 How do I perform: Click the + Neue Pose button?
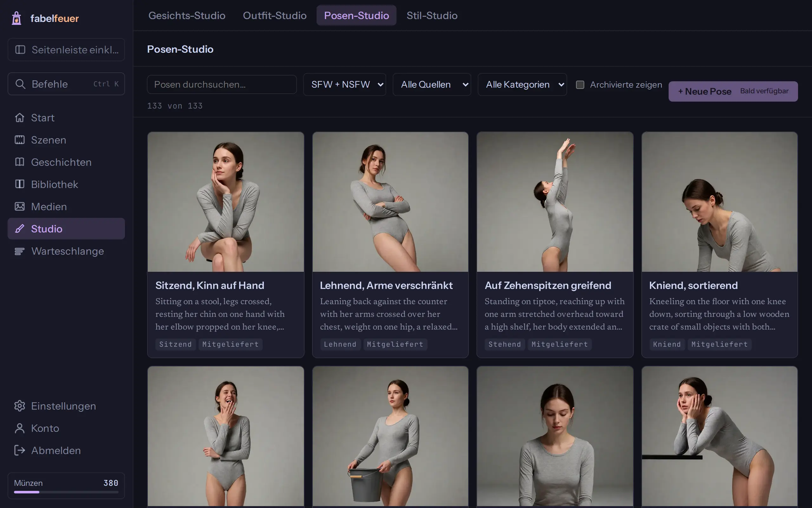click(x=733, y=91)
